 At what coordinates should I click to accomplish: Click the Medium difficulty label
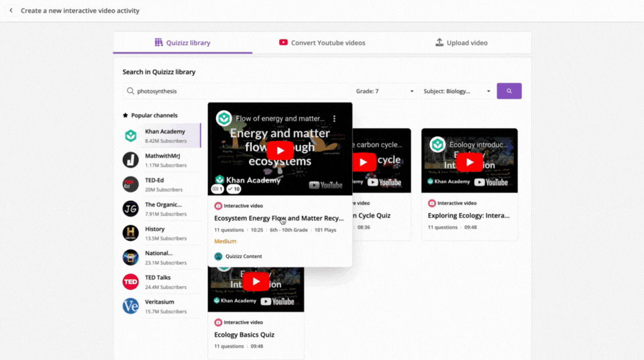point(225,241)
